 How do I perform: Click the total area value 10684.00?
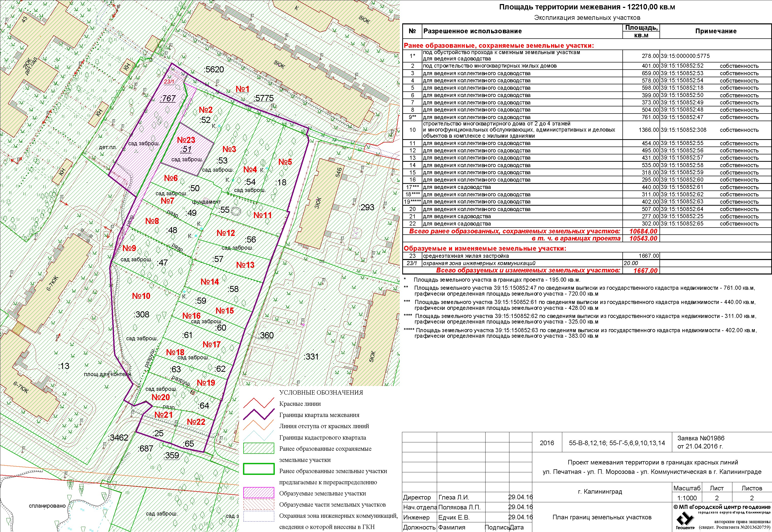(643, 231)
